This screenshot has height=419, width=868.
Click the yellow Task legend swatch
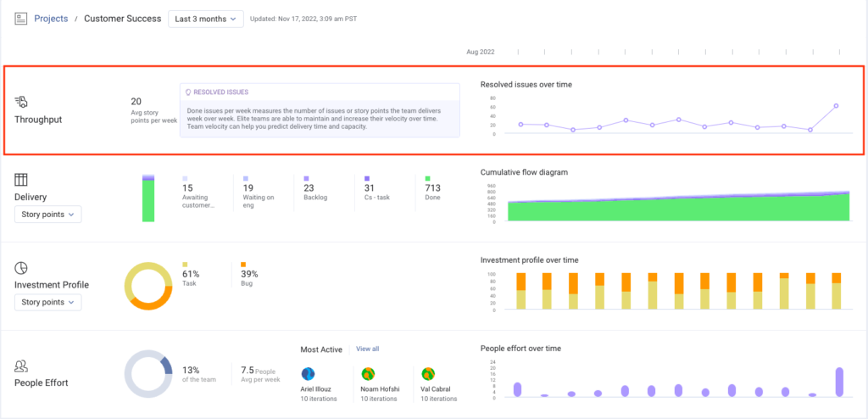(x=185, y=265)
